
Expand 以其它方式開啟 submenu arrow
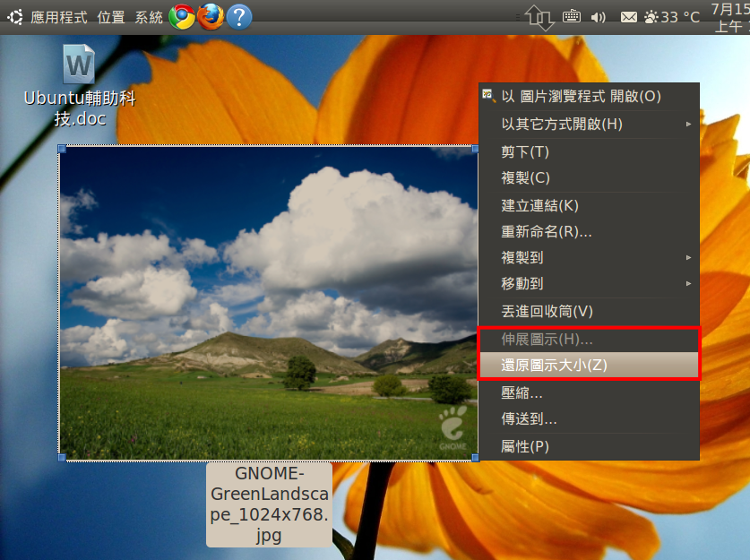(x=688, y=125)
